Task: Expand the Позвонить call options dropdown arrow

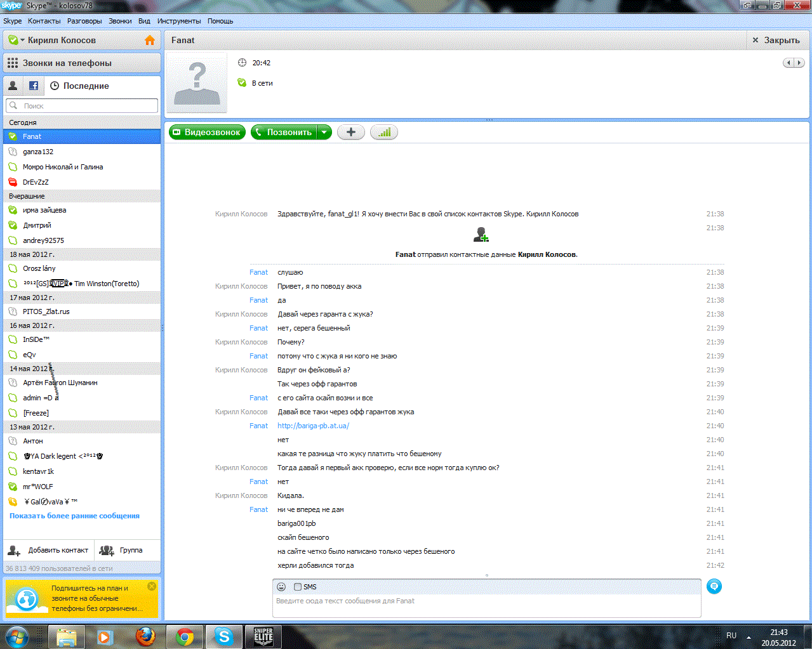Action: click(324, 132)
